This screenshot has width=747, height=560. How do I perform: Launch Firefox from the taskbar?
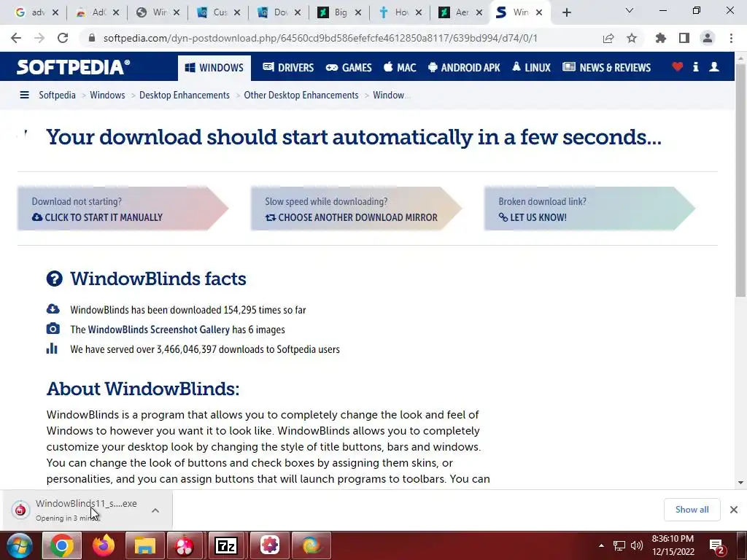tap(103, 545)
